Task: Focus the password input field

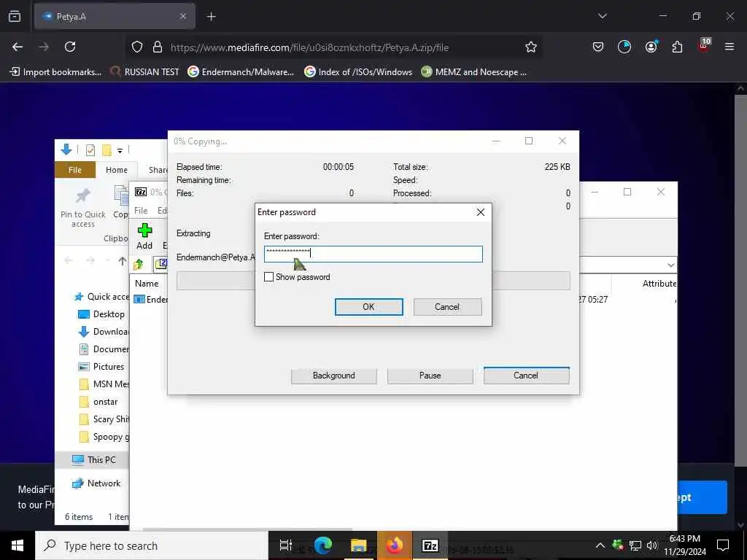Action: pyautogui.click(x=373, y=254)
